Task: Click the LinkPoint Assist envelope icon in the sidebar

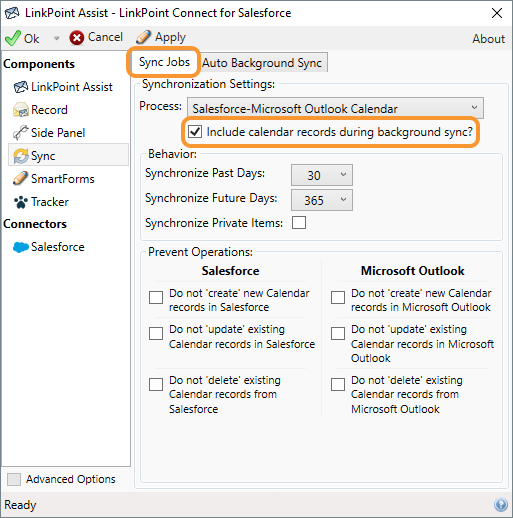Action: [x=21, y=87]
